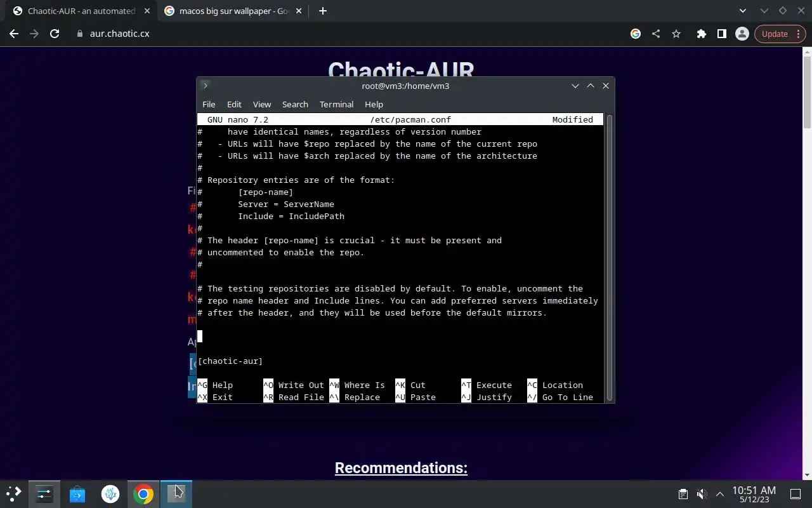Launch the Discover software store from the taskbar
Viewport: 812px width, 508px height.
[77, 493]
